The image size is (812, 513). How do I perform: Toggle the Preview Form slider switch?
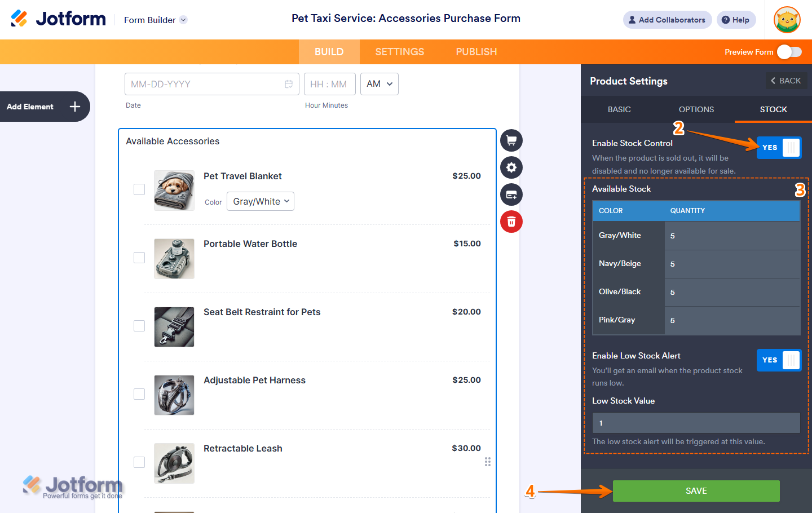[789, 52]
